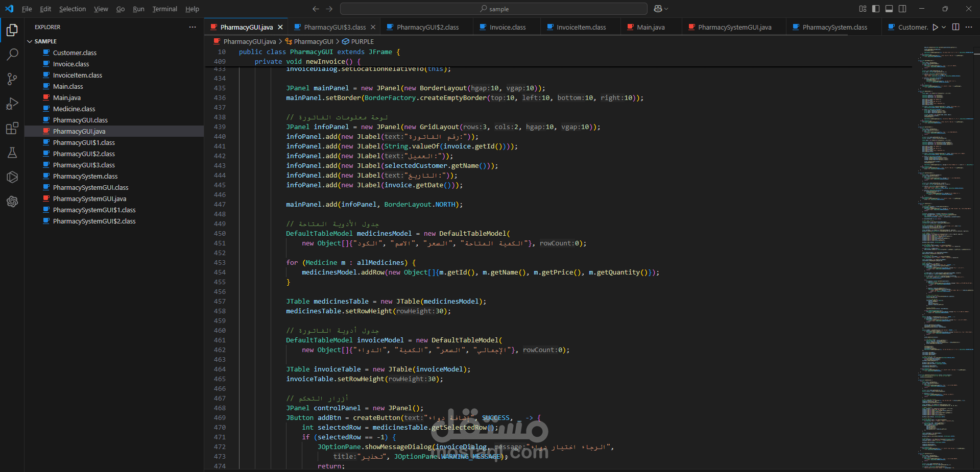Screen dimensions: 980x472
Task: Open PharmacyGUI.class in Explorer
Action: click(80, 120)
